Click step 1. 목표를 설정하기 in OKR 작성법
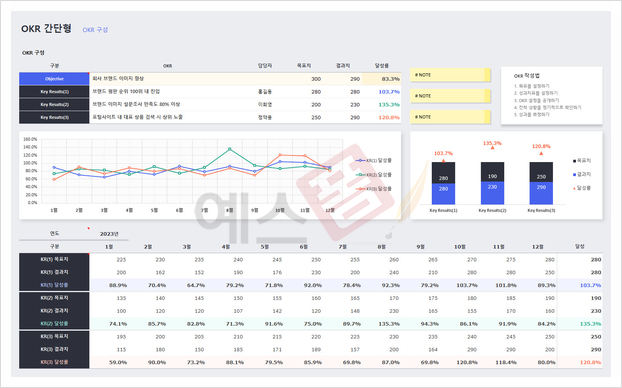 coord(532,86)
